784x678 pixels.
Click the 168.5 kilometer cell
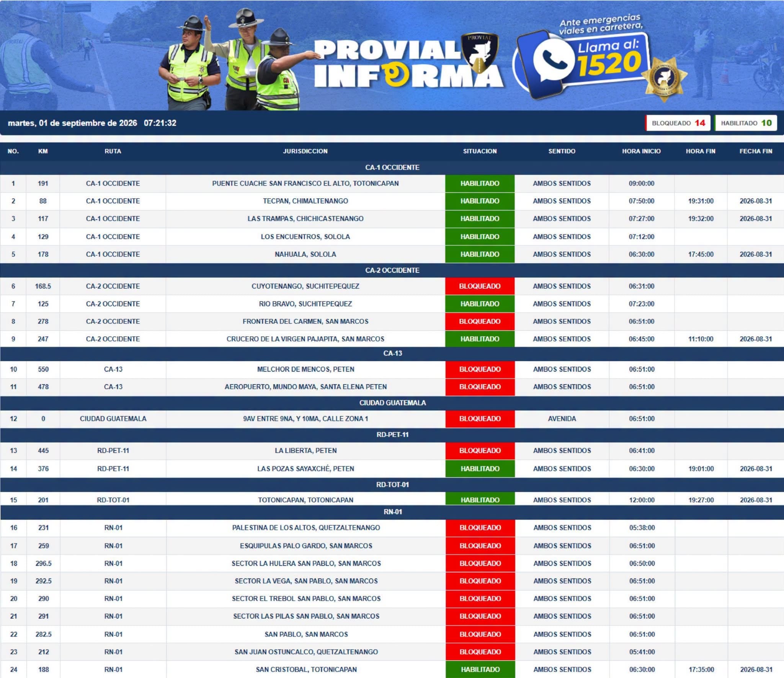coord(43,286)
